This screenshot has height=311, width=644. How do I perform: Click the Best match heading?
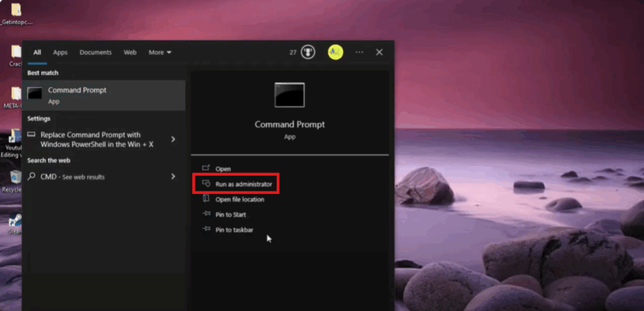point(43,73)
